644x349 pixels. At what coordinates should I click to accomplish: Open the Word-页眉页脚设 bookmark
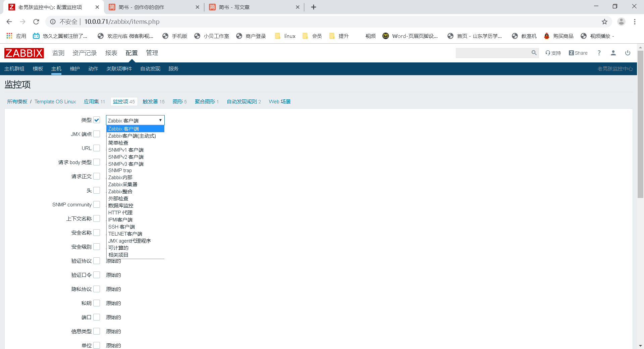pyautogui.click(x=410, y=36)
